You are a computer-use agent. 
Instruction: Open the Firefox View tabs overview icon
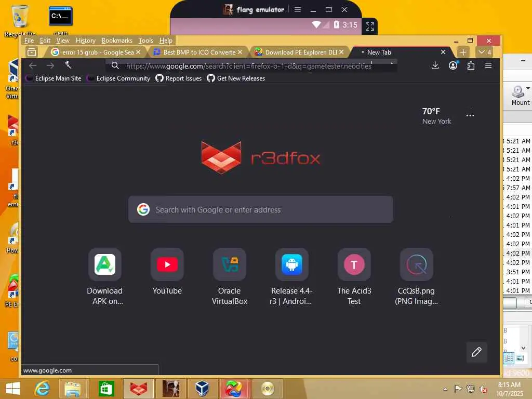point(32,52)
